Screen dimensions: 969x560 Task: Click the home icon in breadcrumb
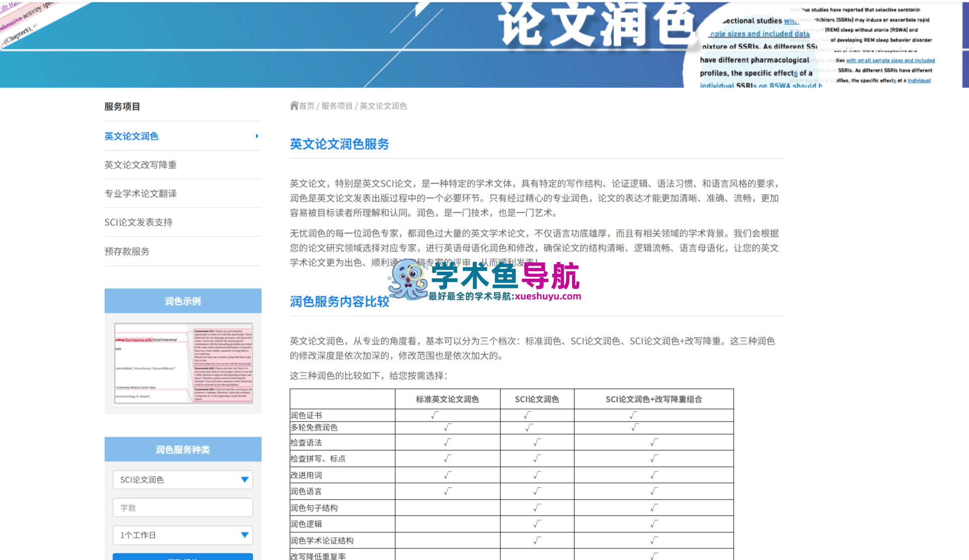294,105
